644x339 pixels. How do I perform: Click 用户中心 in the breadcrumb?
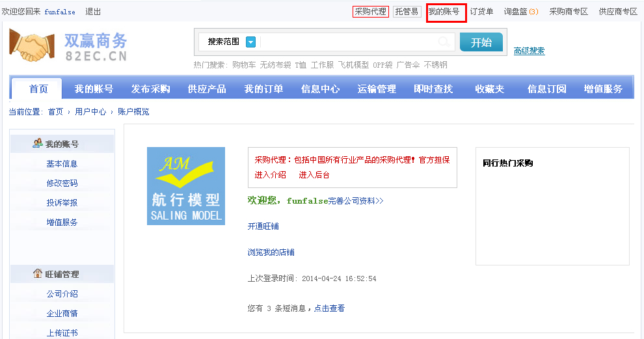(90, 112)
